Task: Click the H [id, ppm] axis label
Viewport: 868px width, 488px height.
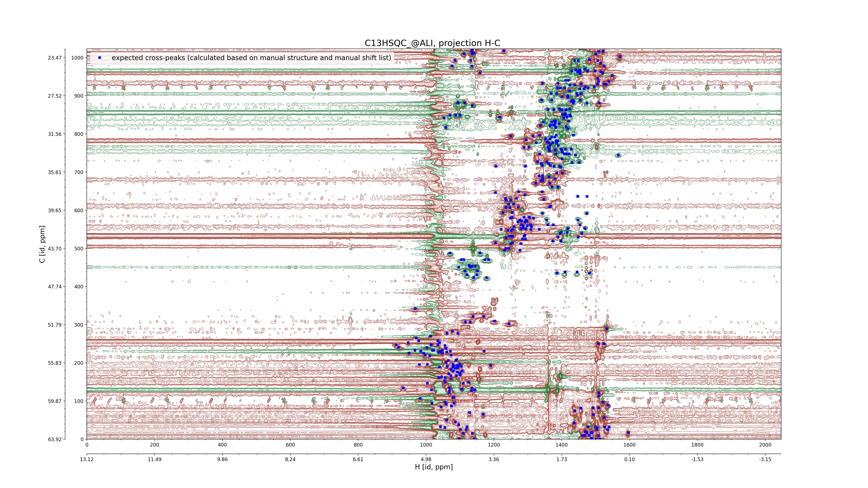Action: [434, 467]
